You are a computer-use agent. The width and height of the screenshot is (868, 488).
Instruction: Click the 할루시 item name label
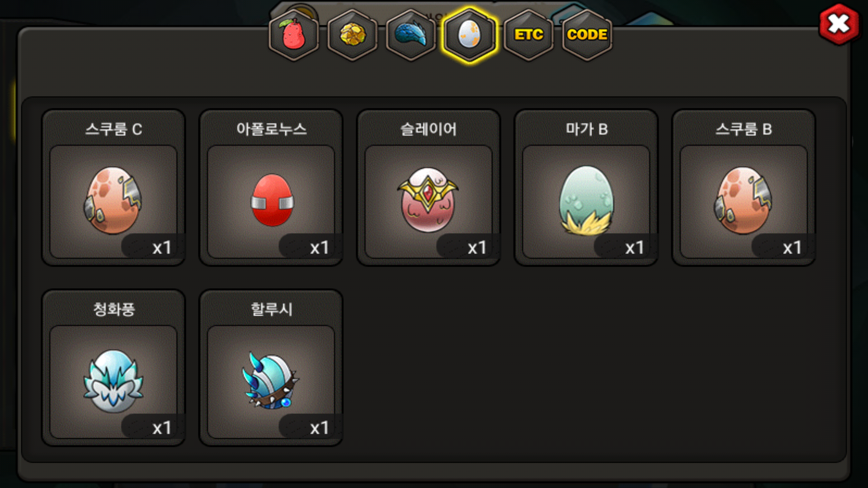pos(271,310)
